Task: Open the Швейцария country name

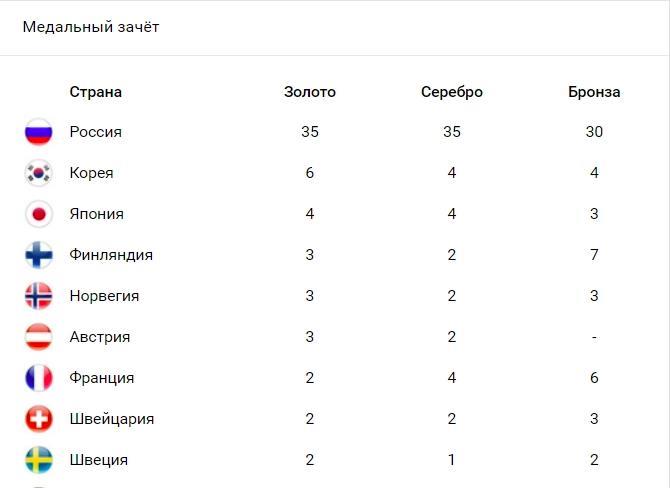Action: pyautogui.click(x=112, y=419)
